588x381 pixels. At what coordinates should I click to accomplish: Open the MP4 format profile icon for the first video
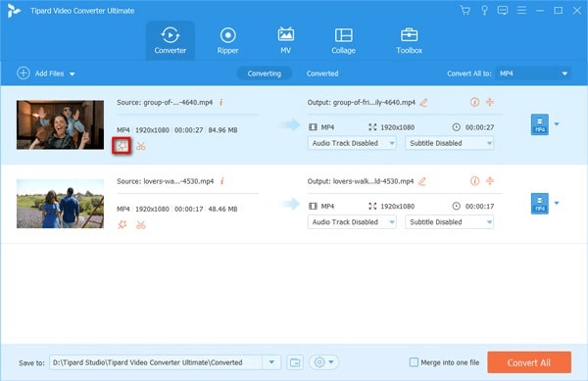540,124
